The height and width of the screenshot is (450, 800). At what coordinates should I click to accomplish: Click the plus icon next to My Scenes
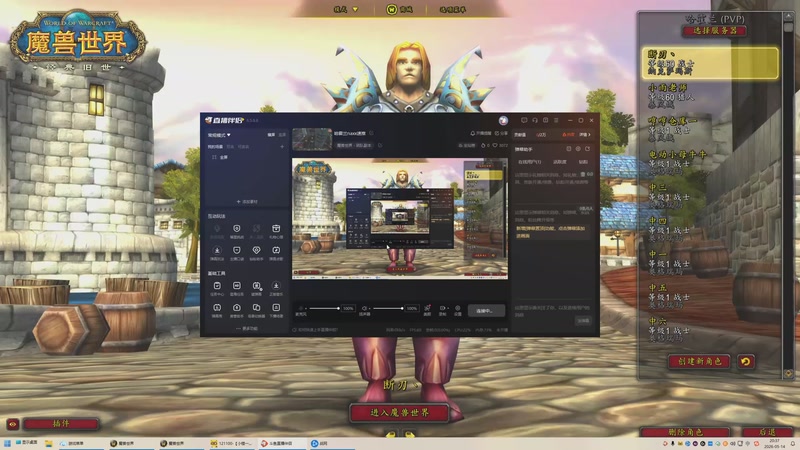point(282,147)
